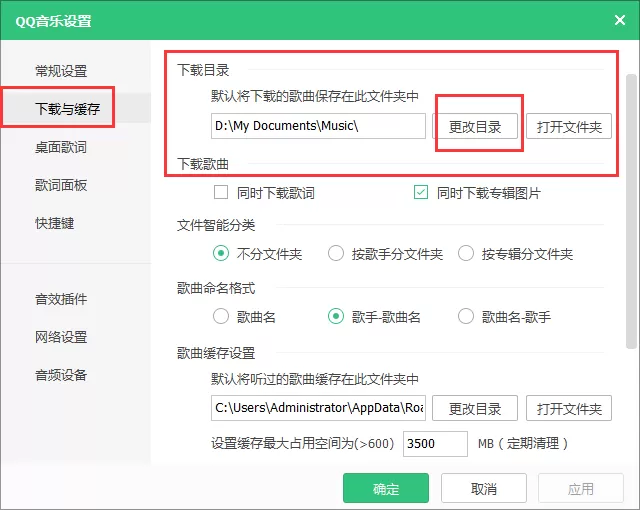Image resolution: width=640 pixels, height=510 pixels.
Task: Click the QQ音乐设置 title text
Action: (x=53, y=21)
